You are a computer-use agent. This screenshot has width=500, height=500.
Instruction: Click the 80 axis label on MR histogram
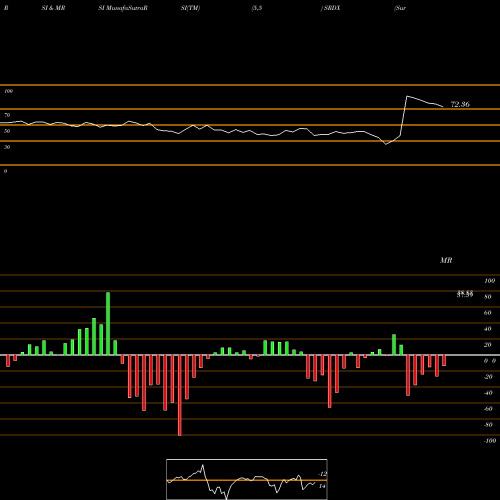coord(488,297)
